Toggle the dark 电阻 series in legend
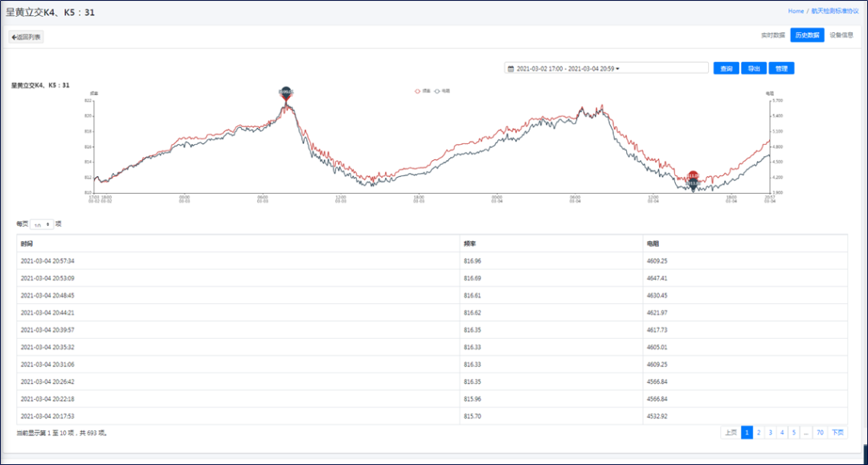 tap(442, 91)
